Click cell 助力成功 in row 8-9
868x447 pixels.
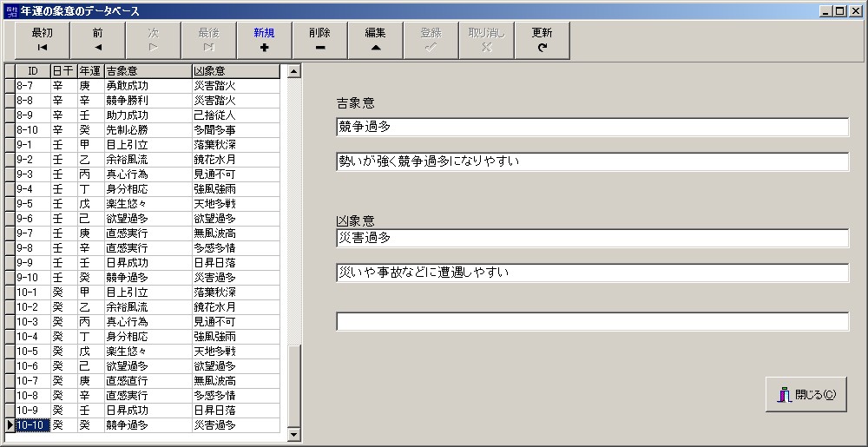coord(148,115)
